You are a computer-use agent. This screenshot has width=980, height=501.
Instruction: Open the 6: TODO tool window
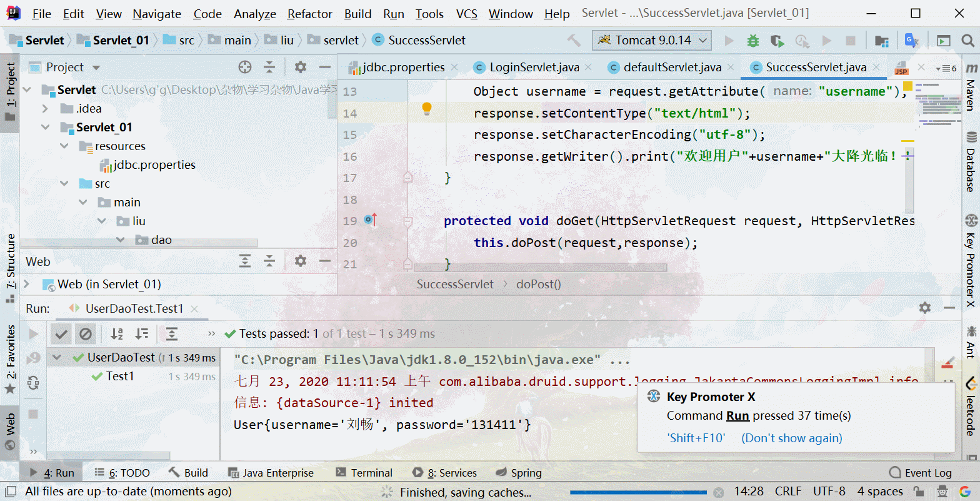122,473
